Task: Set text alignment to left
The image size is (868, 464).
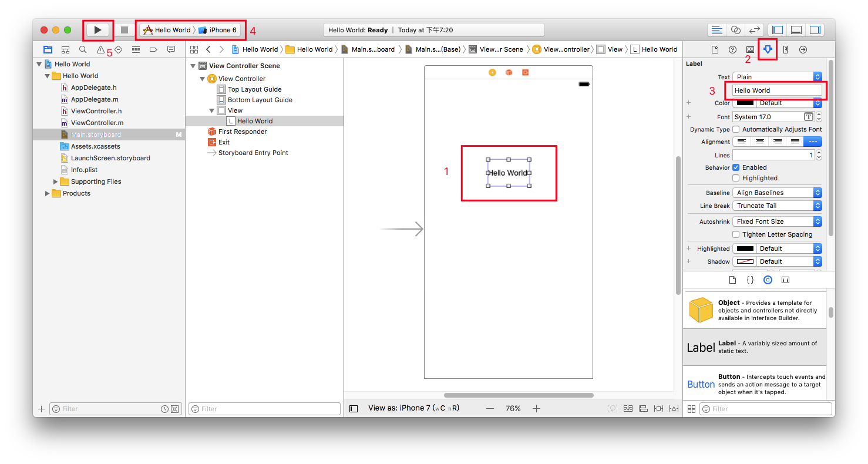Action: (x=742, y=142)
